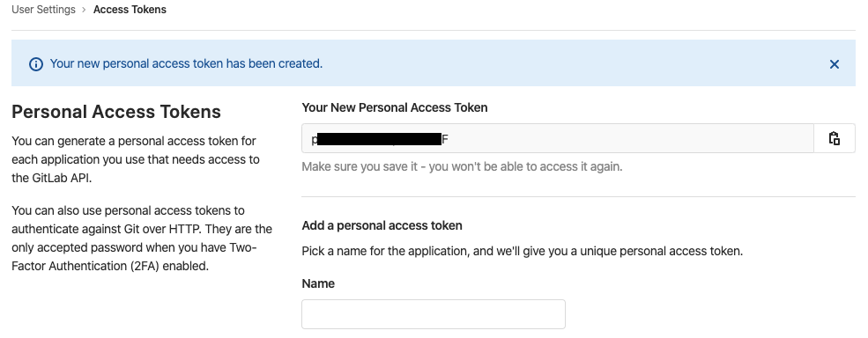Click the trailing letter F of the token

445,139
